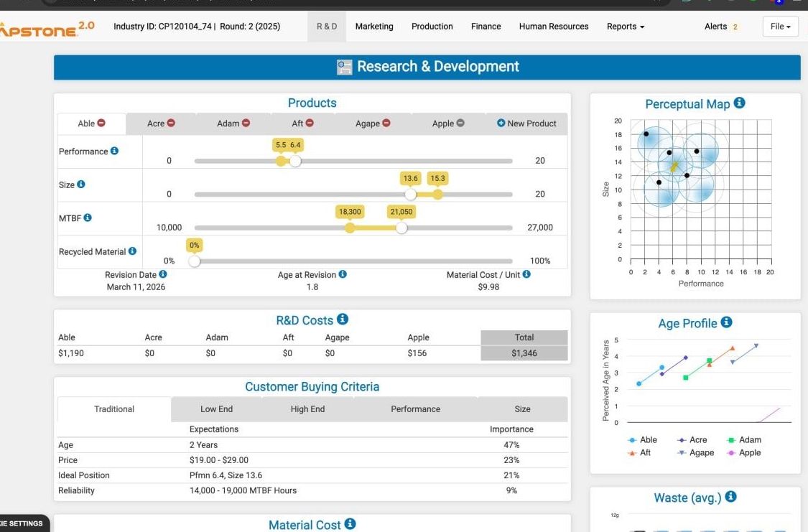Click the MTBF info icon
The image size is (808, 532).
[88, 218]
